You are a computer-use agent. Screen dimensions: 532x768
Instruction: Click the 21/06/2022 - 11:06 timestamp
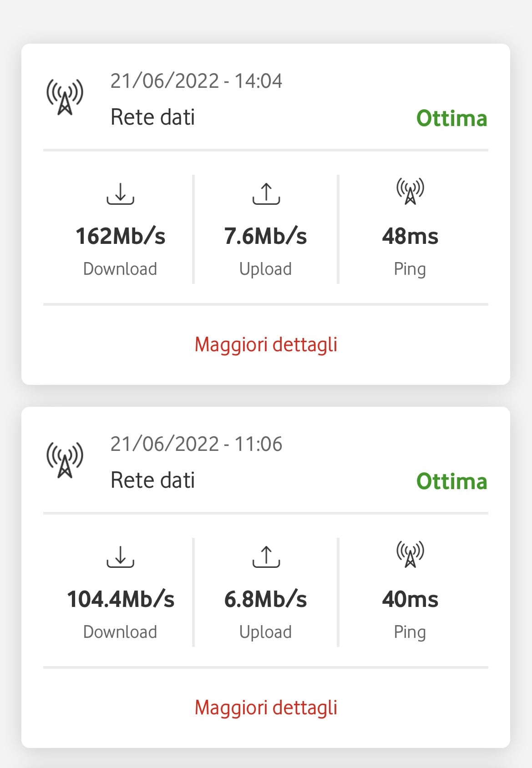196,444
